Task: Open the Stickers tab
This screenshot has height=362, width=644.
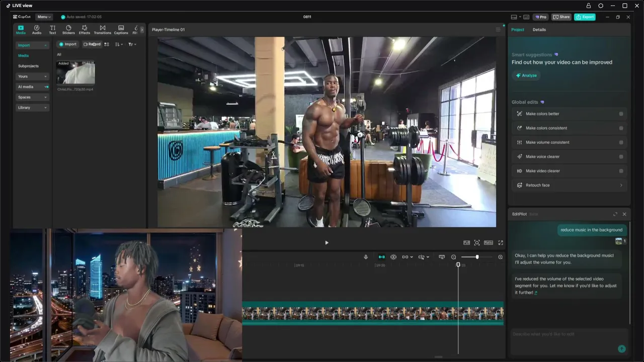Action: [68, 30]
